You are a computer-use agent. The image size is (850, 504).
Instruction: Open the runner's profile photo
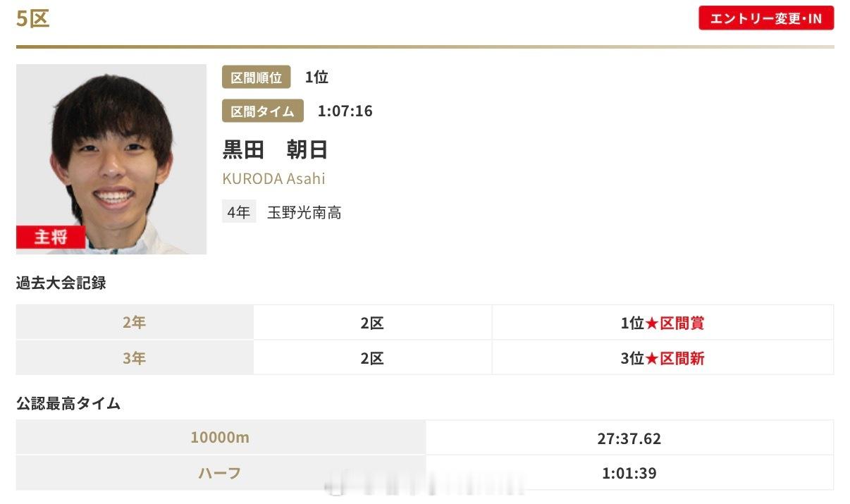point(111,159)
